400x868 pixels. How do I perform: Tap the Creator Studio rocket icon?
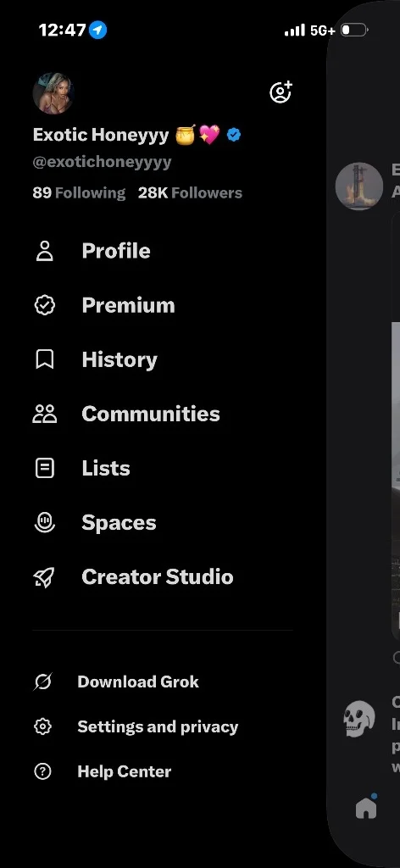(x=44, y=576)
